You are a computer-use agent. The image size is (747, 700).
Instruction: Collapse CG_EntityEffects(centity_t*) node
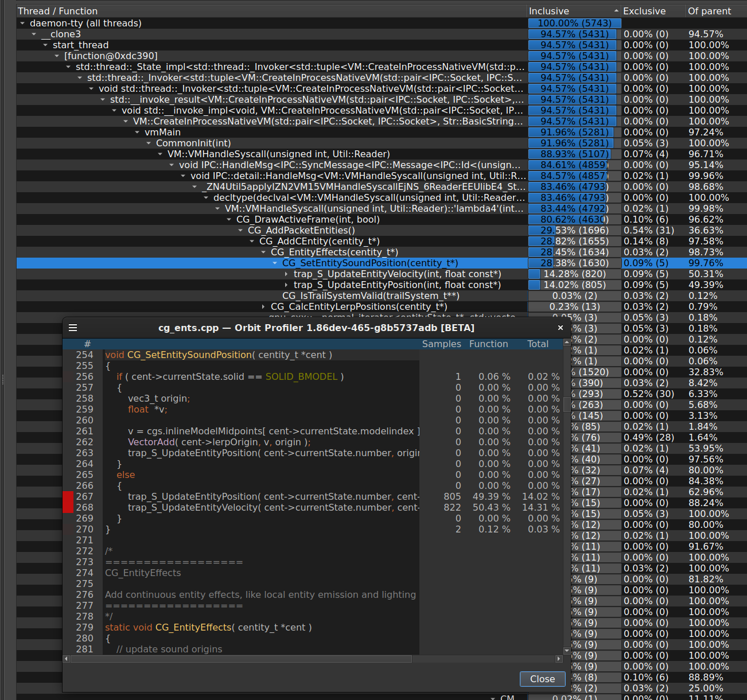coord(263,252)
